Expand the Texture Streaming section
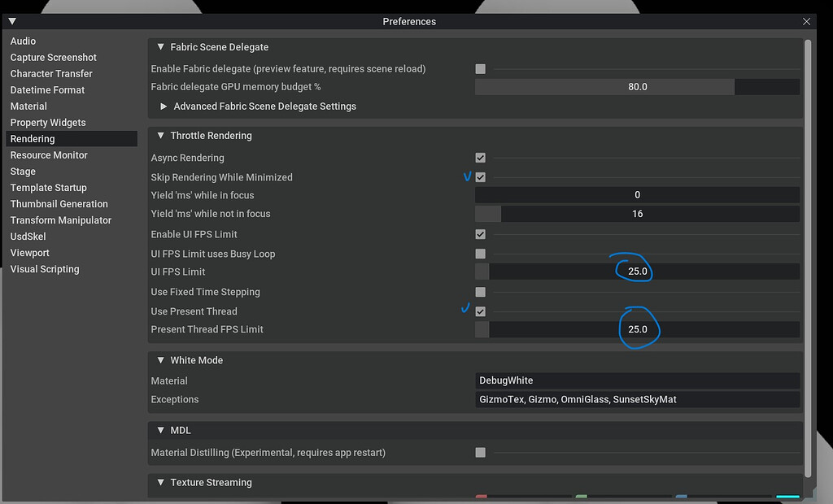 [159, 482]
